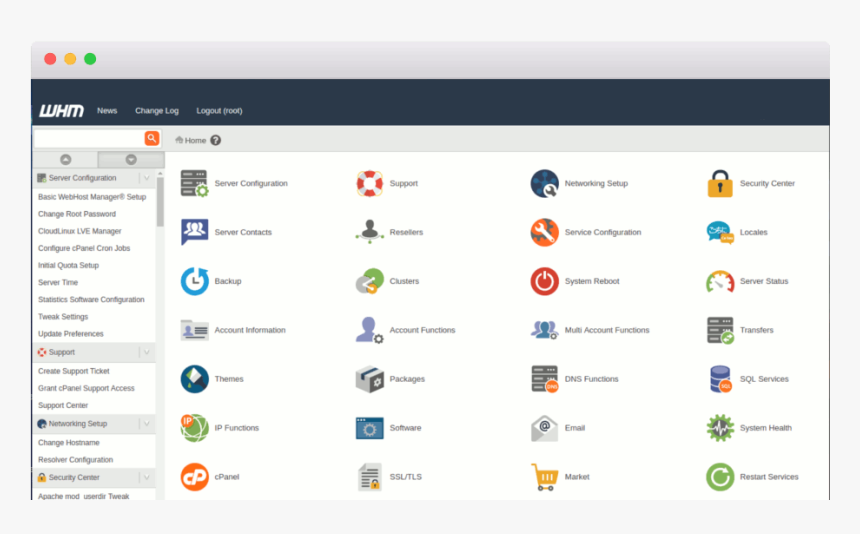The image size is (860, 534).
Task: Open Create Support Ticket link
Action: [74, 371]
